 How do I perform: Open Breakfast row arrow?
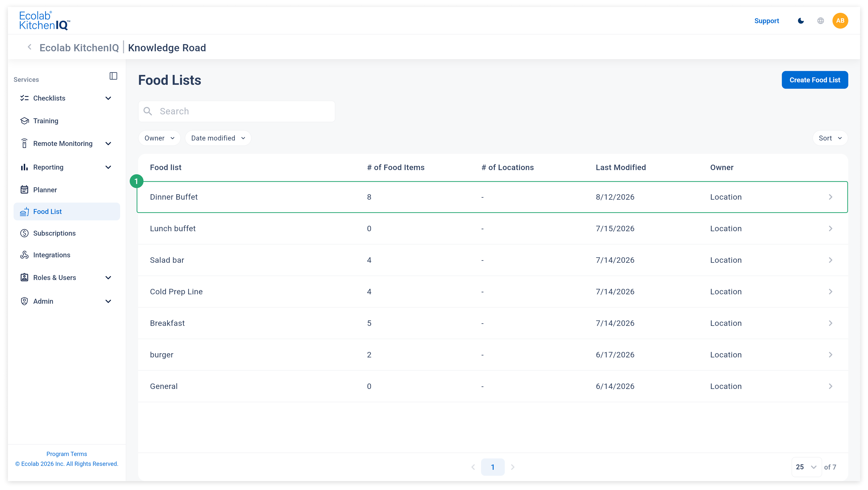tap(831, 323)
